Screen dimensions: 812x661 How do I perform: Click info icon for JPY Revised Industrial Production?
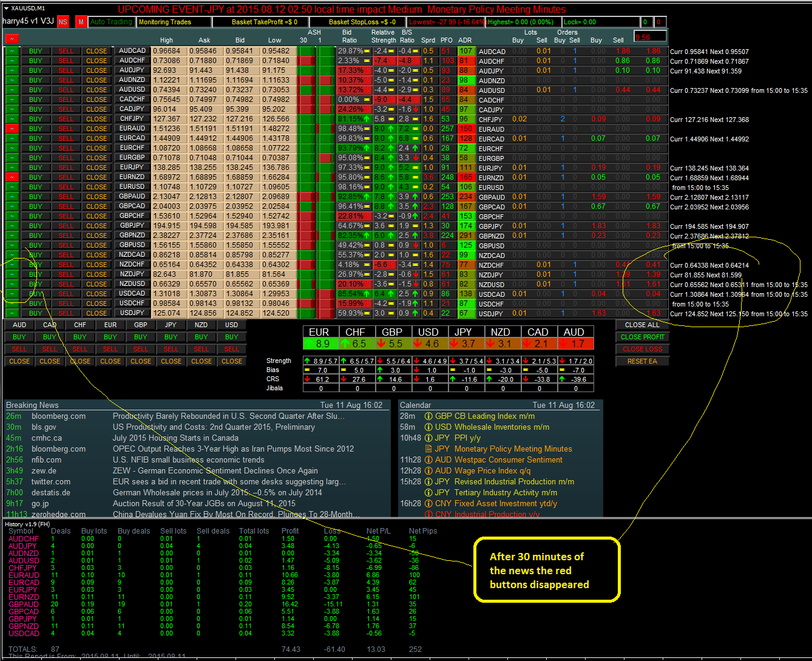coord(428,482)
